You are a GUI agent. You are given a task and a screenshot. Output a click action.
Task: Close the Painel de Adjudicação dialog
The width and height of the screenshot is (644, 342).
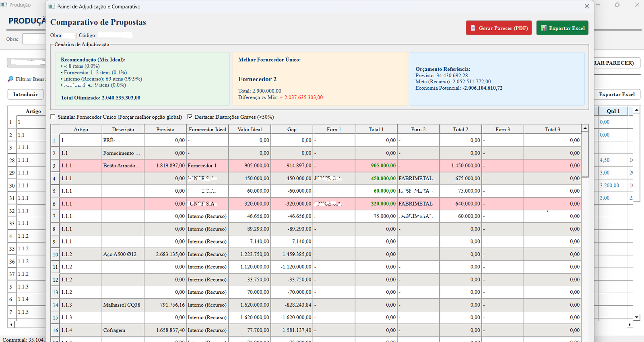click(587, 6)
